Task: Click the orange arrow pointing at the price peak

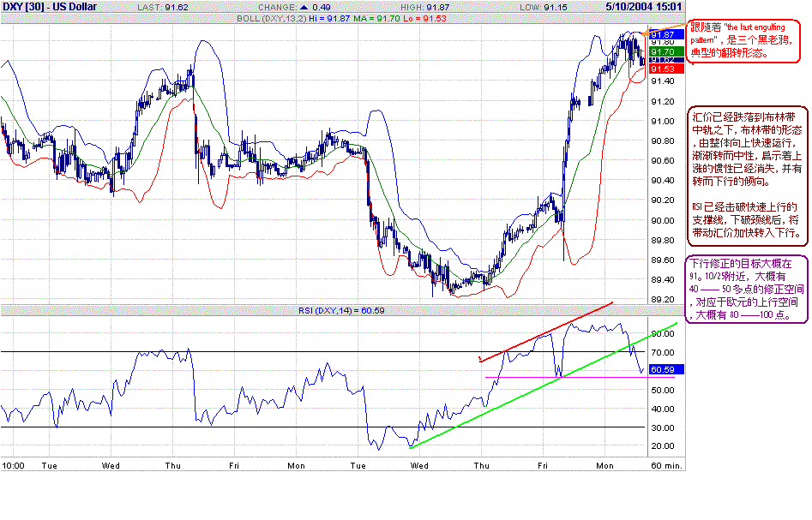Action: (x=665, y=29)
